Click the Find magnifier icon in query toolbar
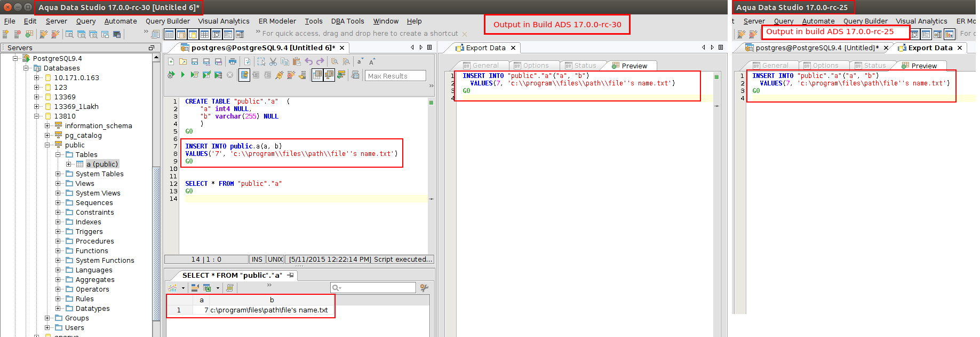The width and height of the screenshot is (980, 337). 334,61
